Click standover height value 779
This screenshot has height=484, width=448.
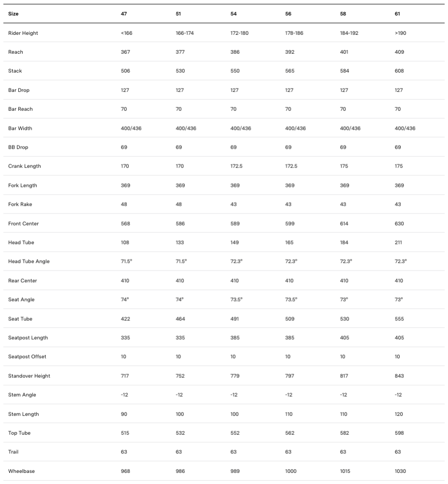point(235,376)
